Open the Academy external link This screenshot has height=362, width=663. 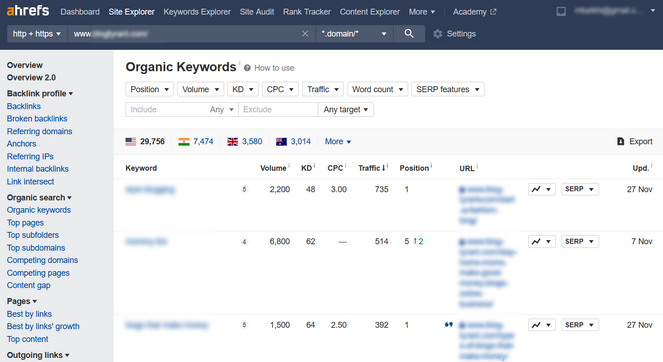coord(474,12)
